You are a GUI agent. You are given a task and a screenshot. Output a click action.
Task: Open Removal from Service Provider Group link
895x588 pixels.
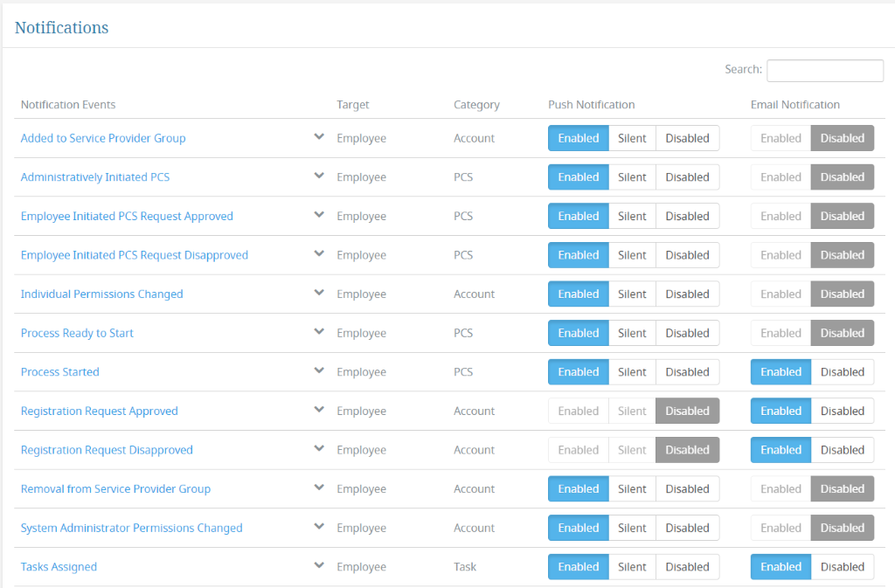(x=115, y=488)
